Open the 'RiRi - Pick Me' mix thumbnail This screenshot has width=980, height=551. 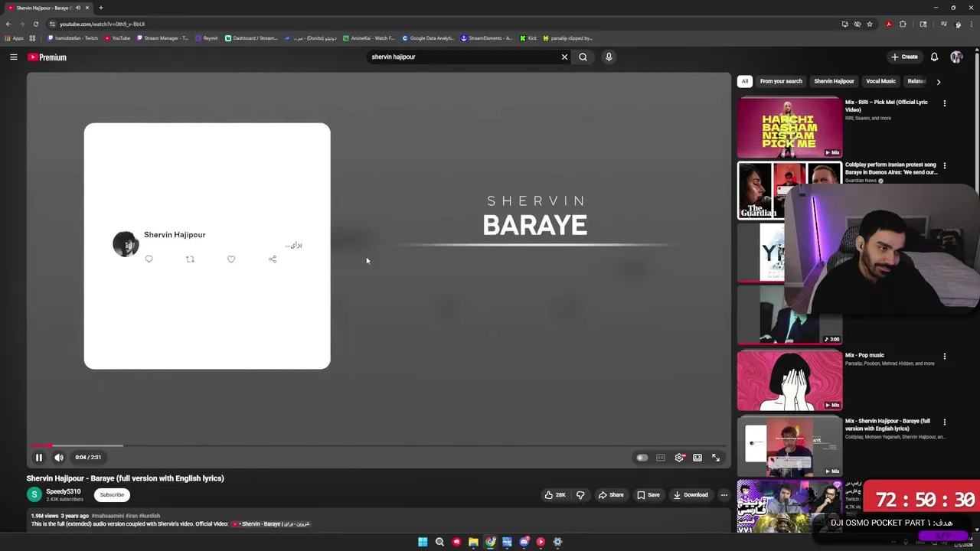click(x=789, y=127)
